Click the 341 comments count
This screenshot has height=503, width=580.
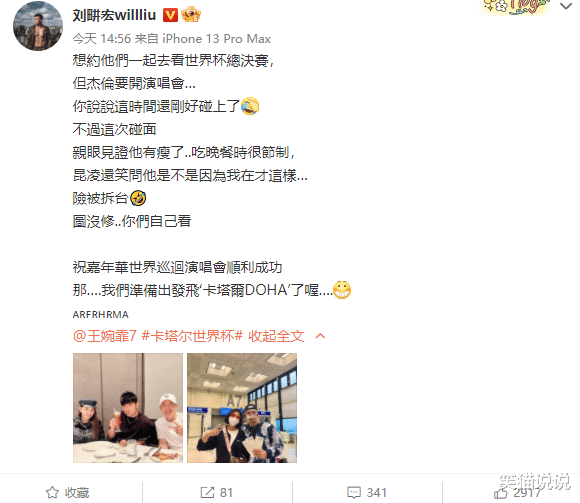point(377,493)
